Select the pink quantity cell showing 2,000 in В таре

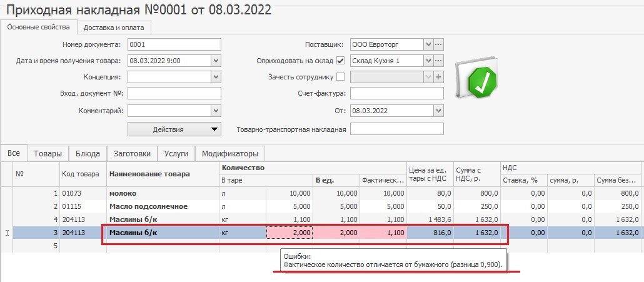click(289, 233)
